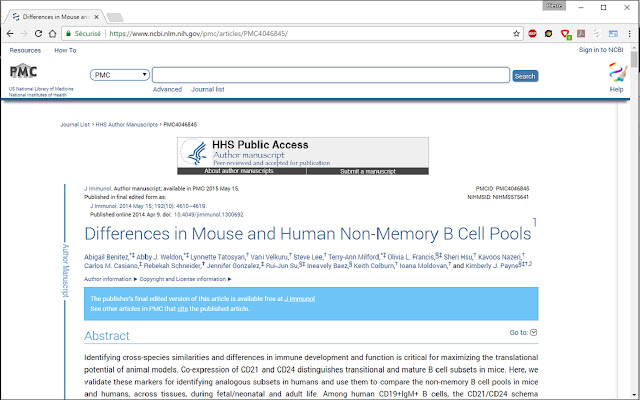This screenshot has width=640, height=400.
Task: Click author Carlos M. Casiano
Action: point(111,266)
